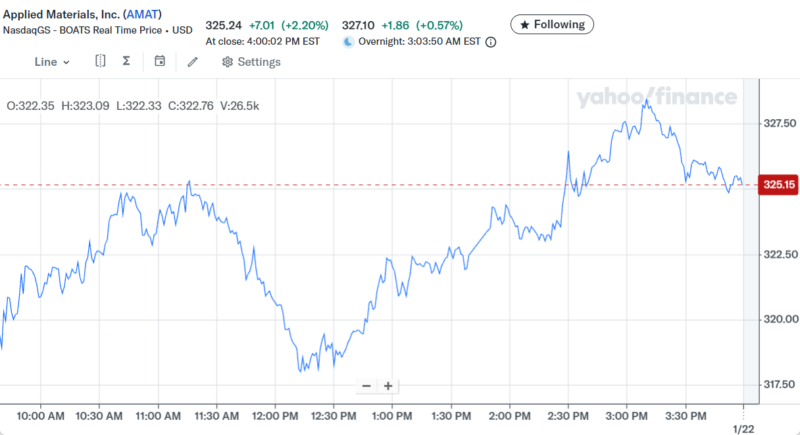Open the Line chart type dropdown
The image size is (800, 435).
(x=52, y=62)
